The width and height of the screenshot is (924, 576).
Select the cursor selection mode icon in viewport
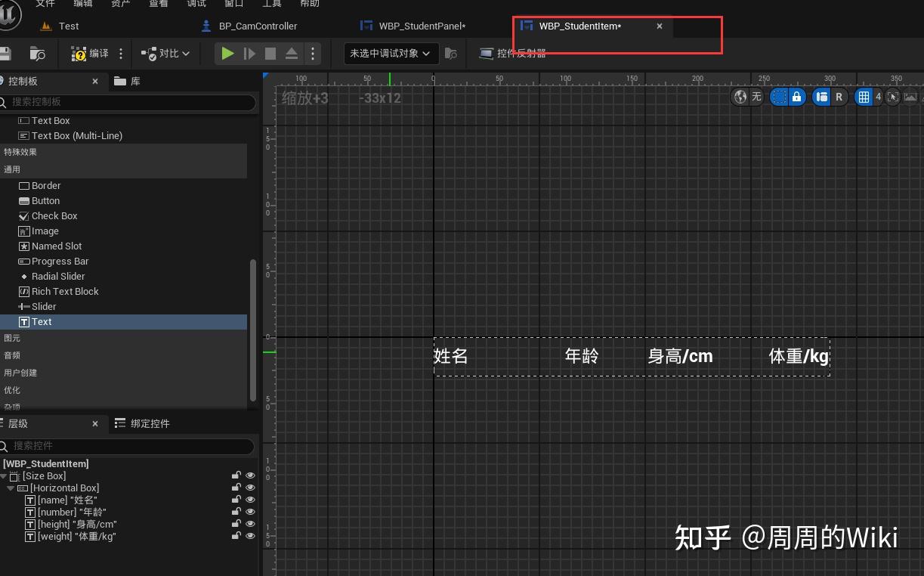pyautogui.click(x=894, y=97)
